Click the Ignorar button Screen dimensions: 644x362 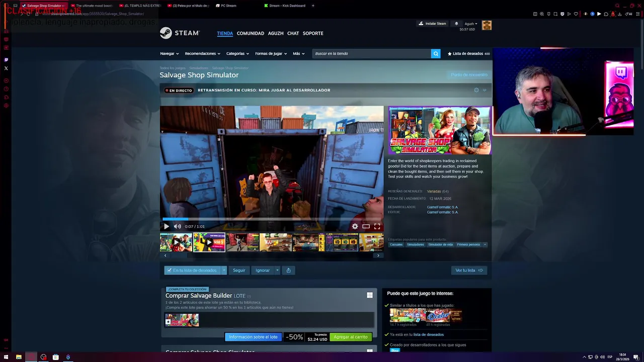click(262, 270)
